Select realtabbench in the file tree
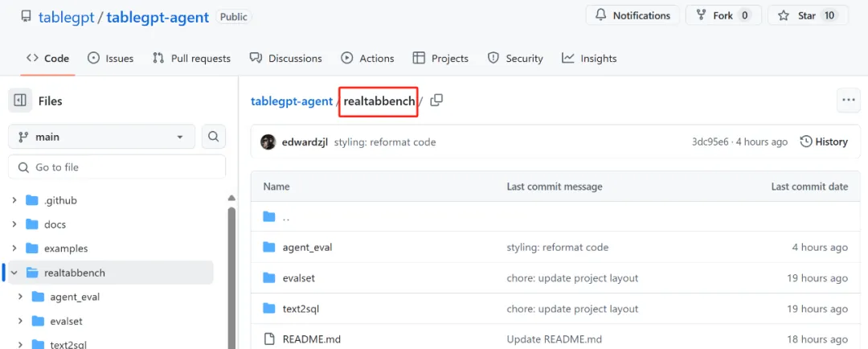This screenshot has height=349, width=868. 75,273
